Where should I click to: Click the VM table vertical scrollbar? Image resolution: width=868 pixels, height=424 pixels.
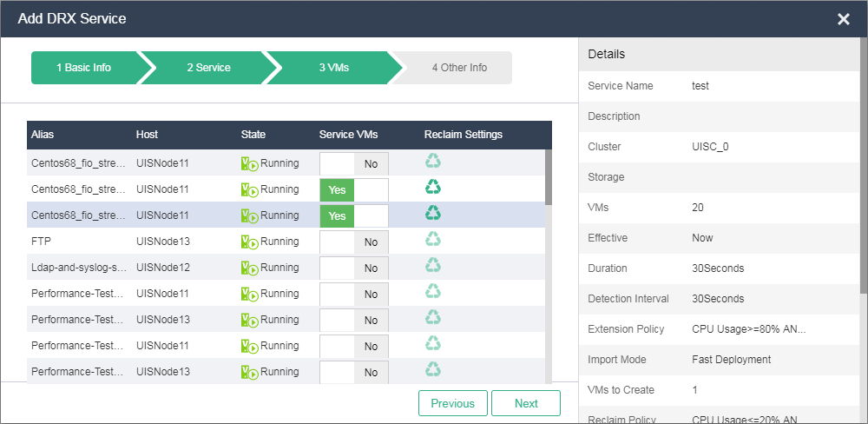pos(548,177)
